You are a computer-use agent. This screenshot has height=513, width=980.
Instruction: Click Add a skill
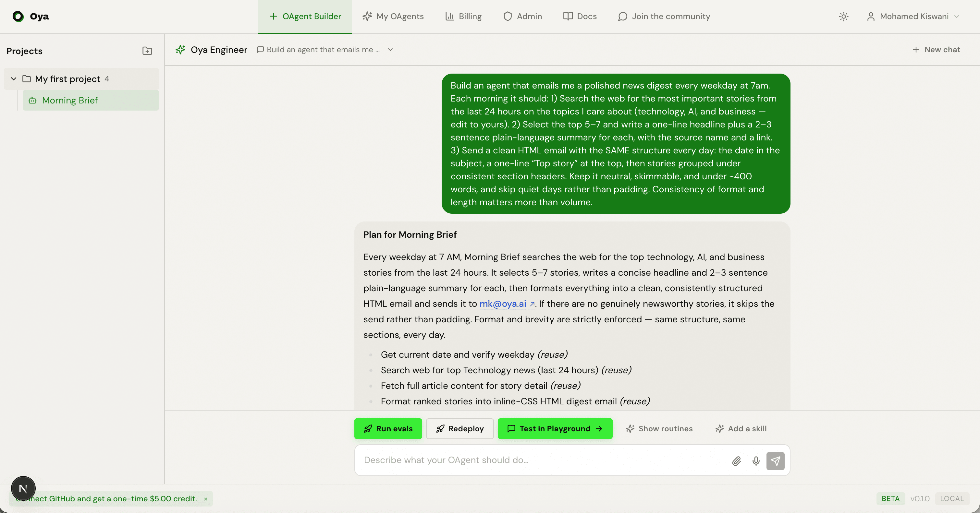[x=741, y=429]
